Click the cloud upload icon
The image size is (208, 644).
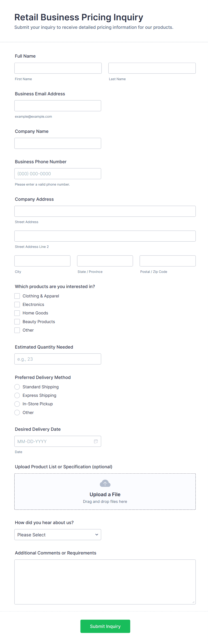[x=105, y=483]
